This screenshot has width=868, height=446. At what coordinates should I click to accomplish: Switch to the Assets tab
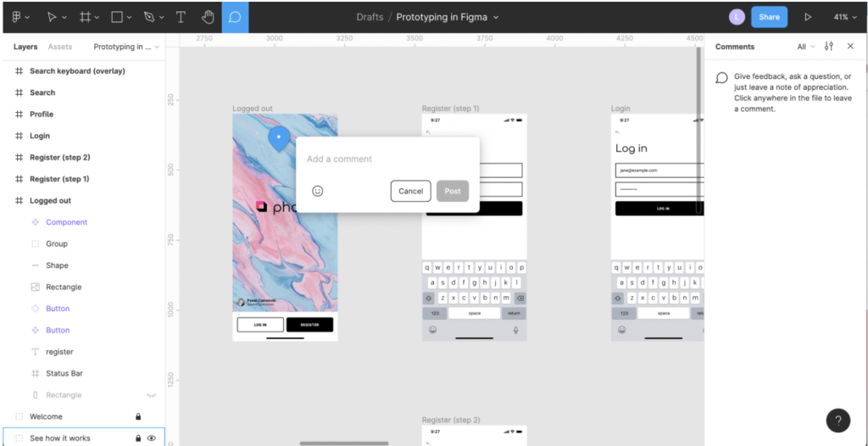(x=60, y=47)
